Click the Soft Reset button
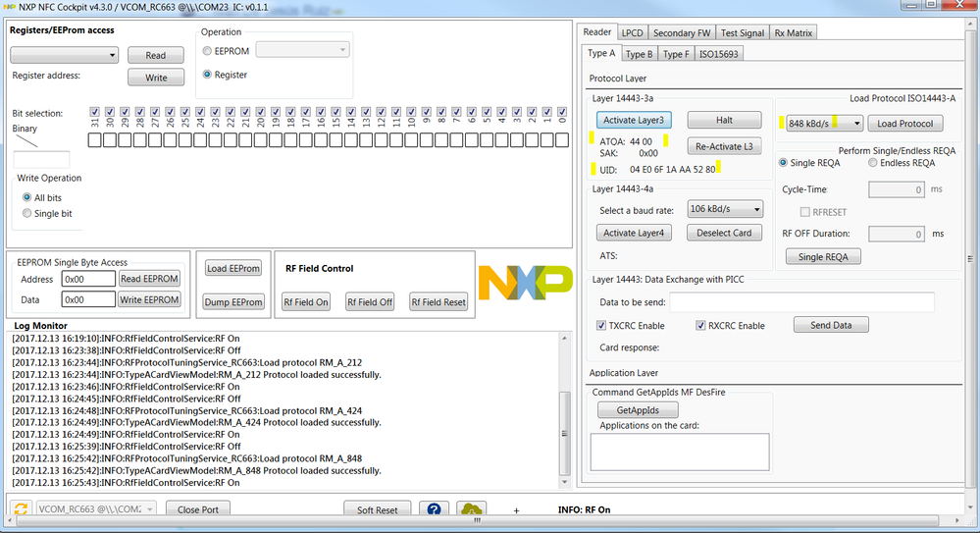980x533 pixels. point(377,509)
